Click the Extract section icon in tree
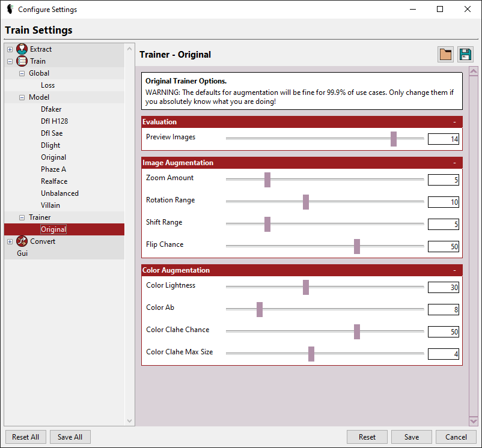The height and width of the screenshot is (448, 482). point(22,49)
